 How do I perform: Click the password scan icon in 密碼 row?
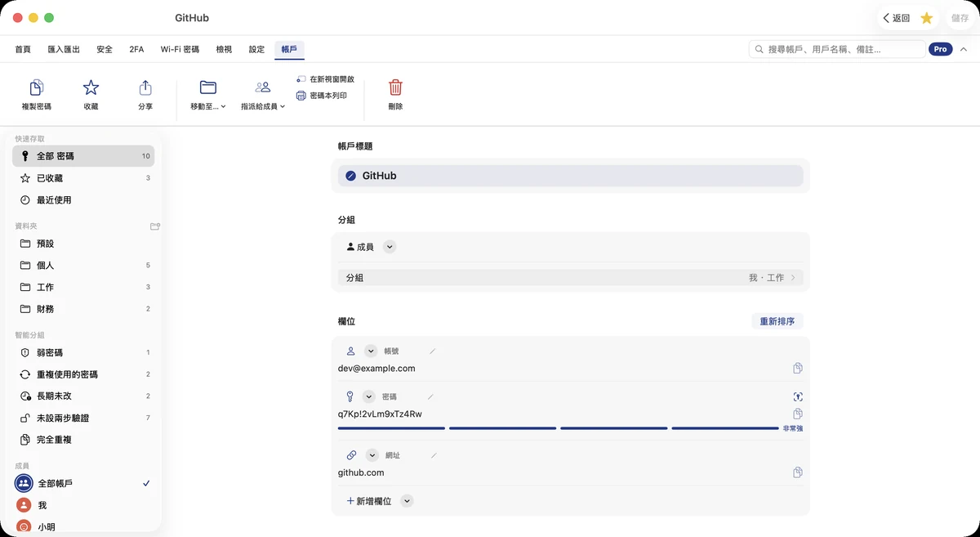coord(798,396)
